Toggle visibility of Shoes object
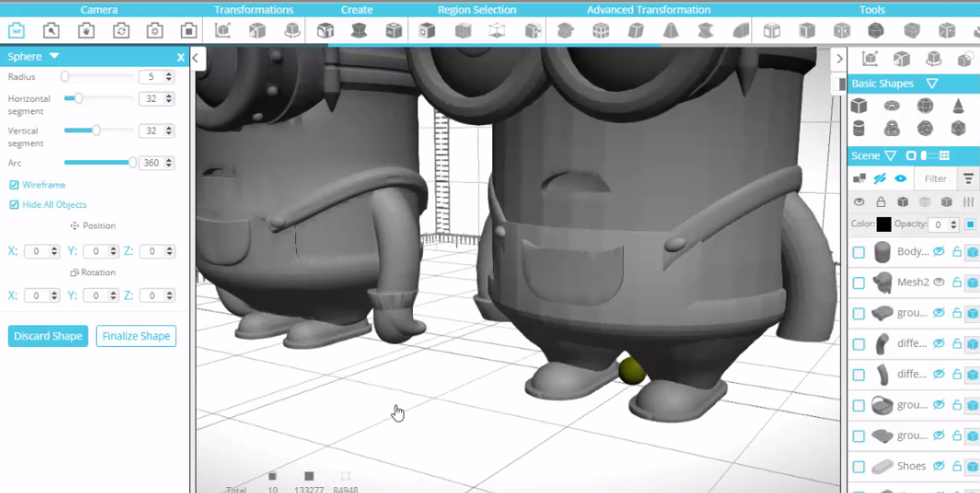 tap(938, 465)
